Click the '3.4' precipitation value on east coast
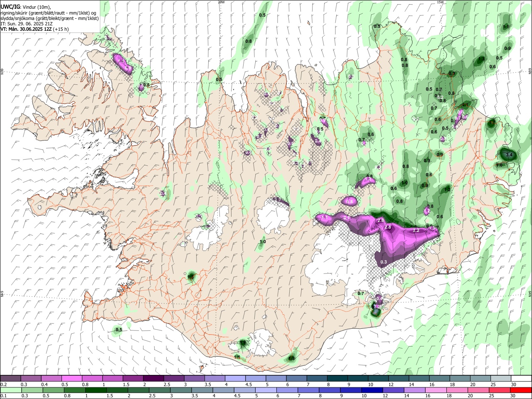532x399 pixels. (x=510, y=155)
